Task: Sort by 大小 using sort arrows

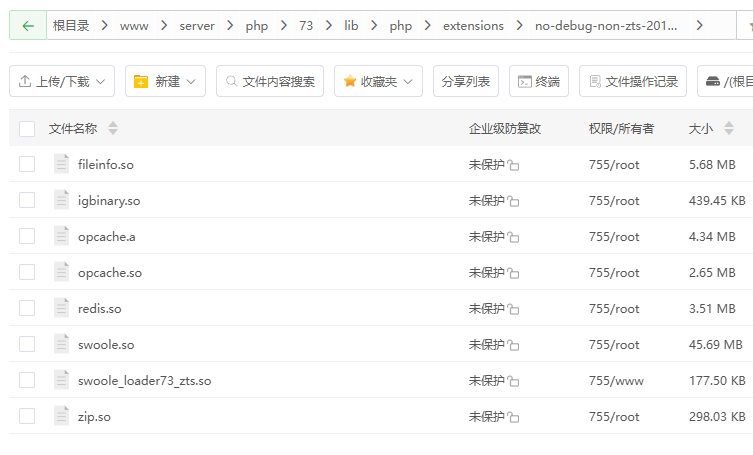Action: tap(729, 128)
